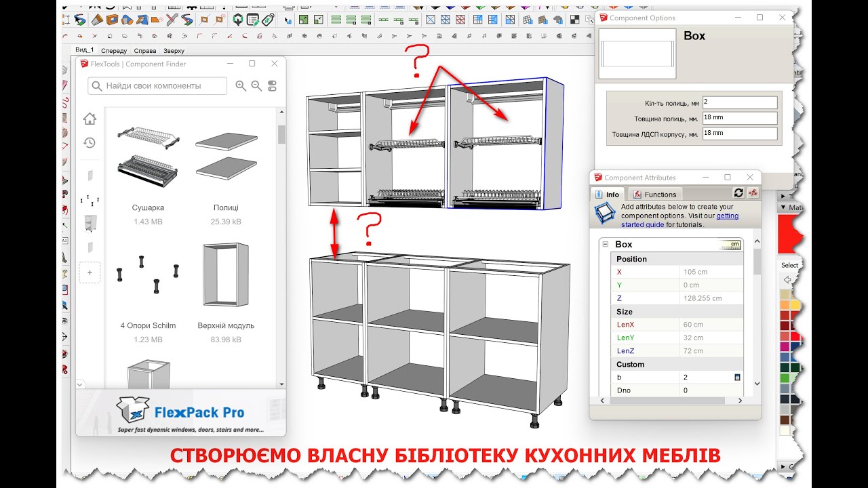This screenshot has width=868, height=488.
Task: Click the Component Attributes vertical scrollbar
Action: pyautogui.click(x=757, y=261)
